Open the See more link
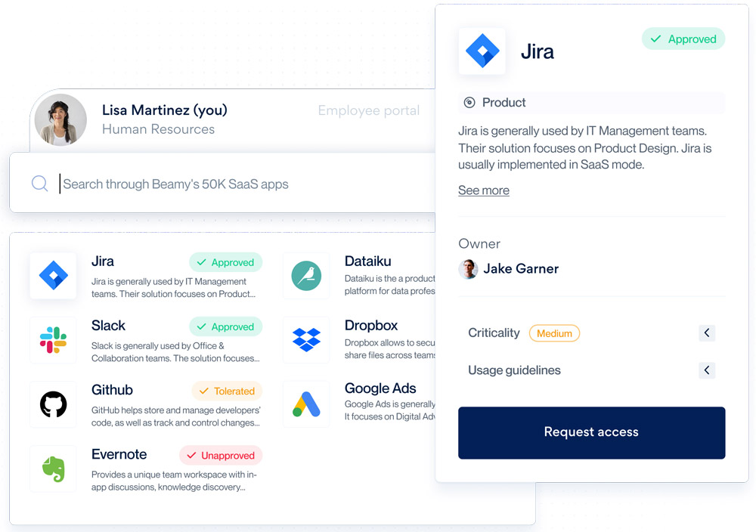The width and height of the screenshot is (756, 532). tap(484, 190)
